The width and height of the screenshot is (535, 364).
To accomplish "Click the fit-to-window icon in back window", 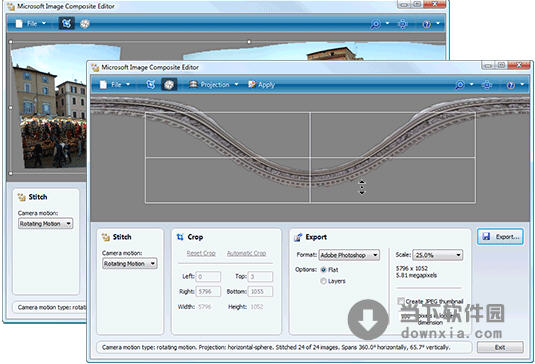I will click(x=403, y=24).
